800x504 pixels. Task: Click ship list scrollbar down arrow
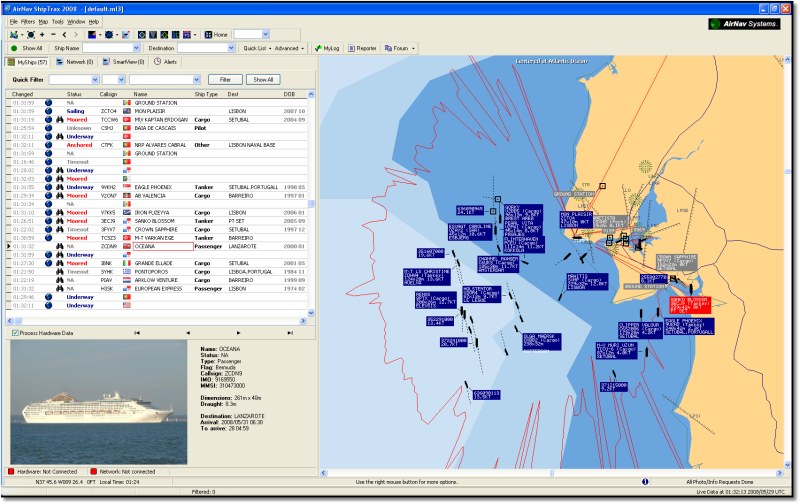pyautogui.click(x=311, y=313)
